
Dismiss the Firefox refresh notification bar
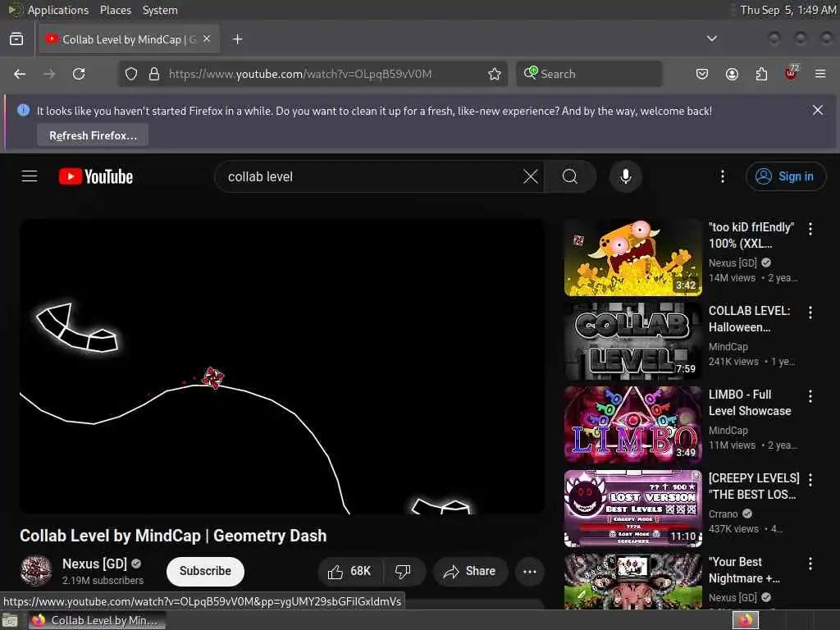coord(818,111)
